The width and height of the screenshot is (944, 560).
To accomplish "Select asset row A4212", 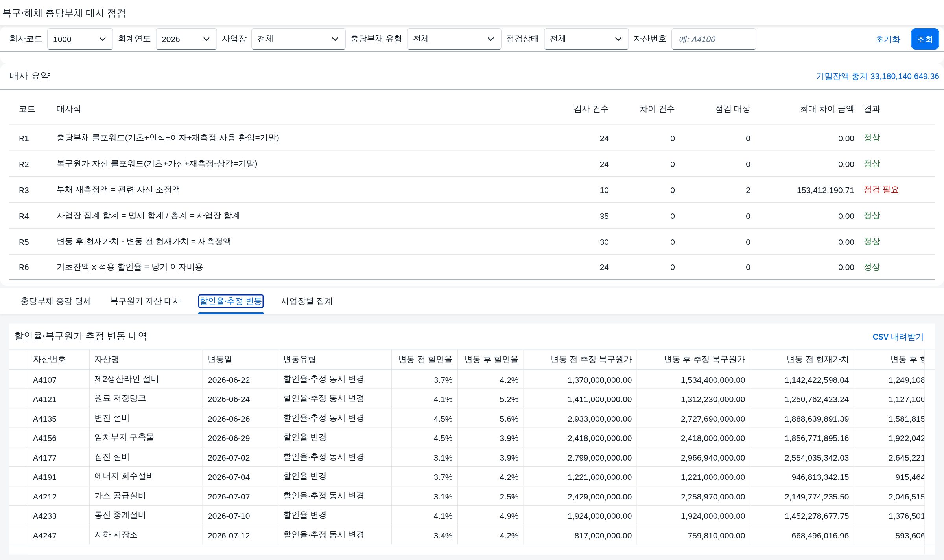I will (467, 496).
